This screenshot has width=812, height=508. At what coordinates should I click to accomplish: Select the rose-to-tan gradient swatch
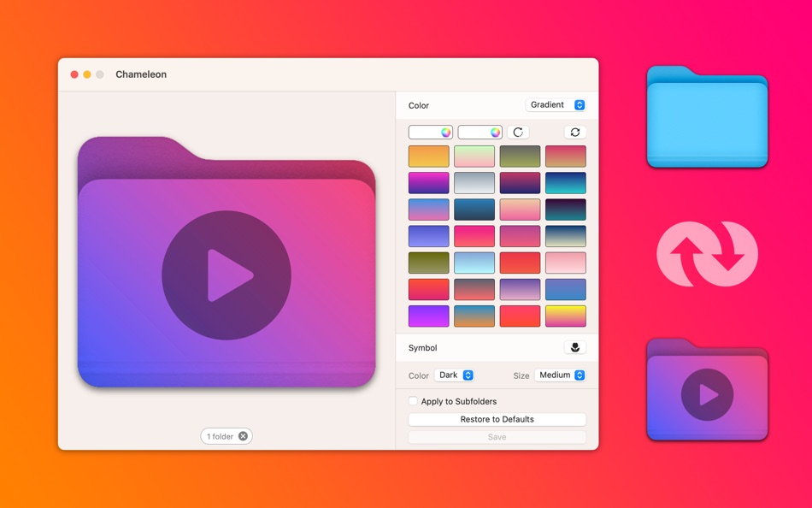pos(566,156)
